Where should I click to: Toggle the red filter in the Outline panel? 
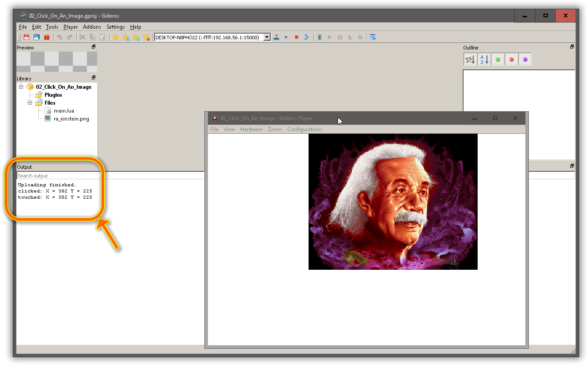[511, 59]
